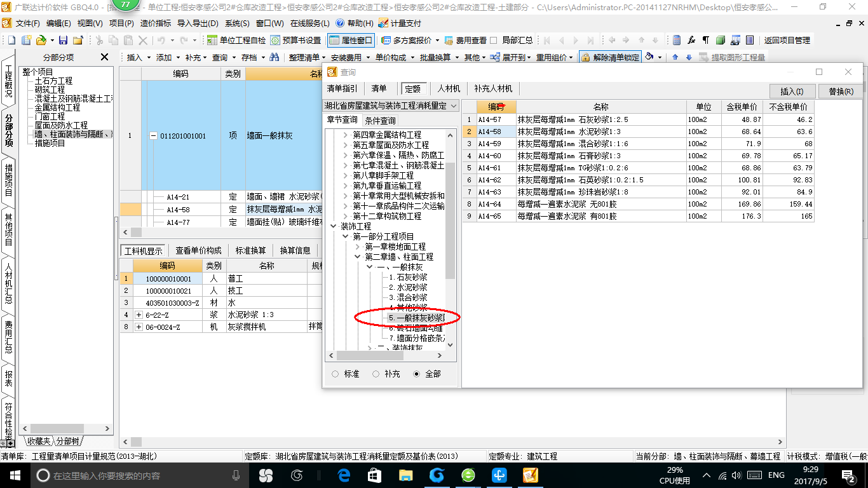Click the Save floppy disk icon
This screenshot has width=868, height=488.
tap(64, 40)
